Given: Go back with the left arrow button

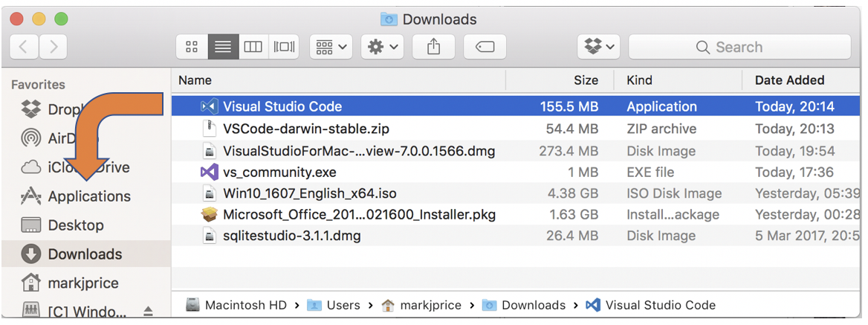Looking at the screenshot, I should [24, 47].
